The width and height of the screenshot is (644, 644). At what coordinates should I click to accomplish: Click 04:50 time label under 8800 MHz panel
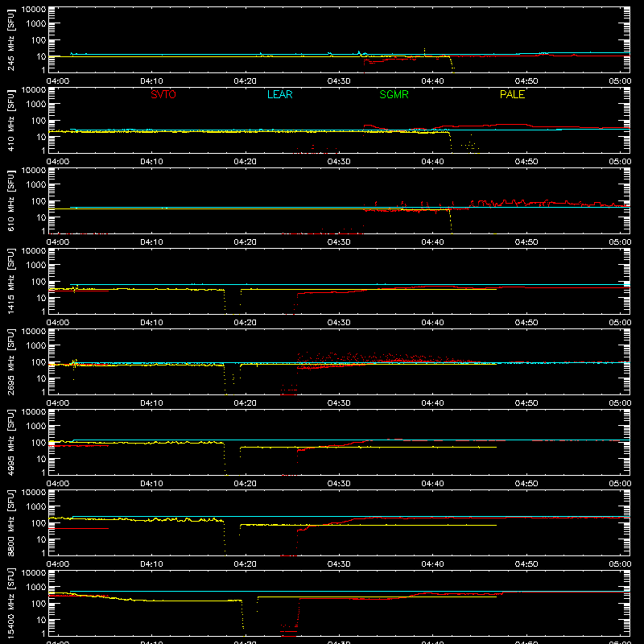(526, 564)
